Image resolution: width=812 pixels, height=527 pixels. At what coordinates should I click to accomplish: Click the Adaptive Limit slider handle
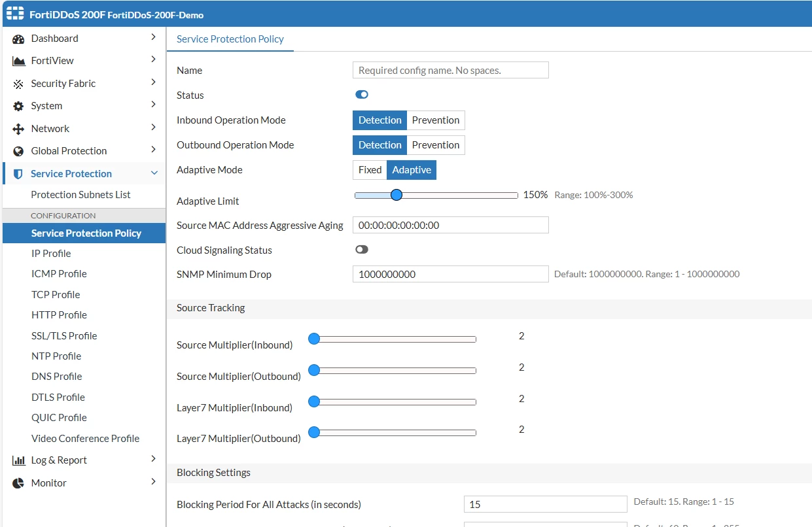396,195
